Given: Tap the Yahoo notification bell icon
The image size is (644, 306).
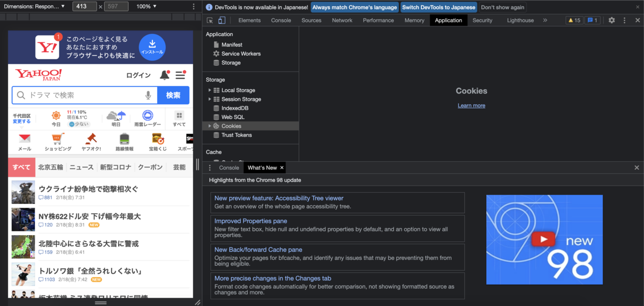Looking at the screenshot, I should 165,75.
